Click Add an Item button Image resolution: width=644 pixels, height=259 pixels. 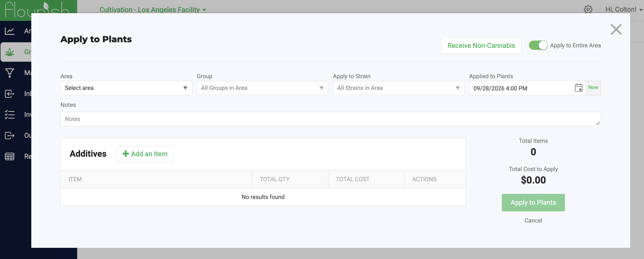145,154
